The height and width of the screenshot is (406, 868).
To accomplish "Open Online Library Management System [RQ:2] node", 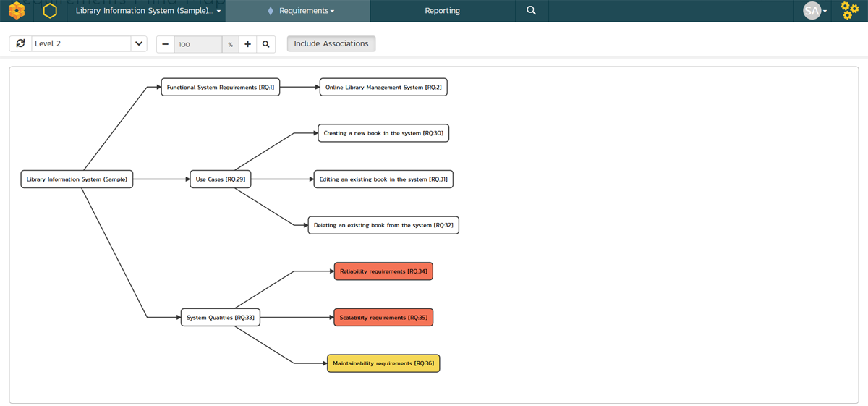I will tap(383, 88).
